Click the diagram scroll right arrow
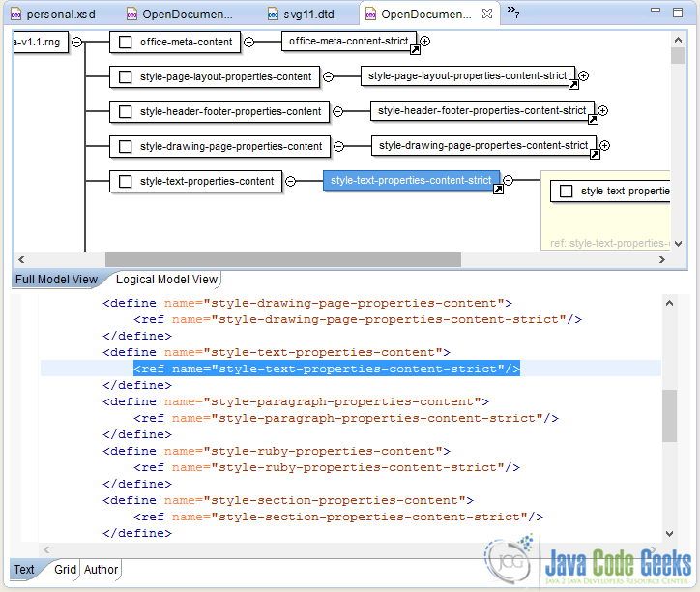Viewport: 700px width, 592px height. coord(662,259)
